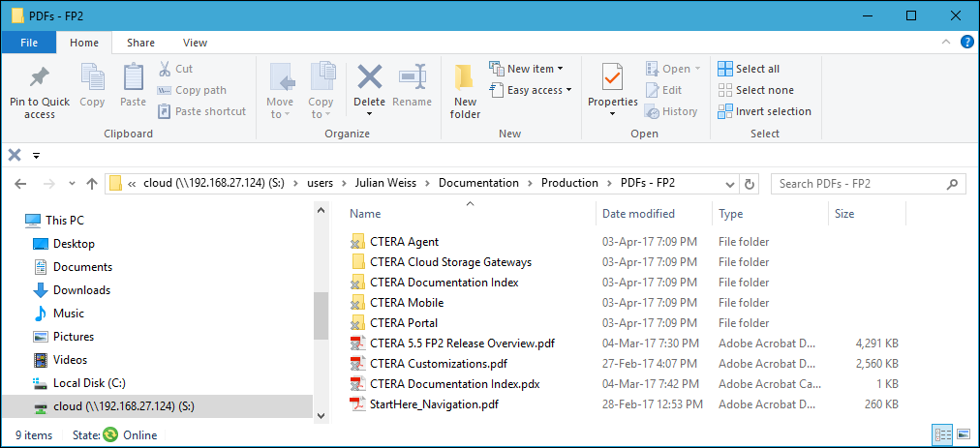The height and width of the screenshot is (448, 980).
Task: Click Documentation in the address breadcrumb
Action: click(x=478, y=183)
